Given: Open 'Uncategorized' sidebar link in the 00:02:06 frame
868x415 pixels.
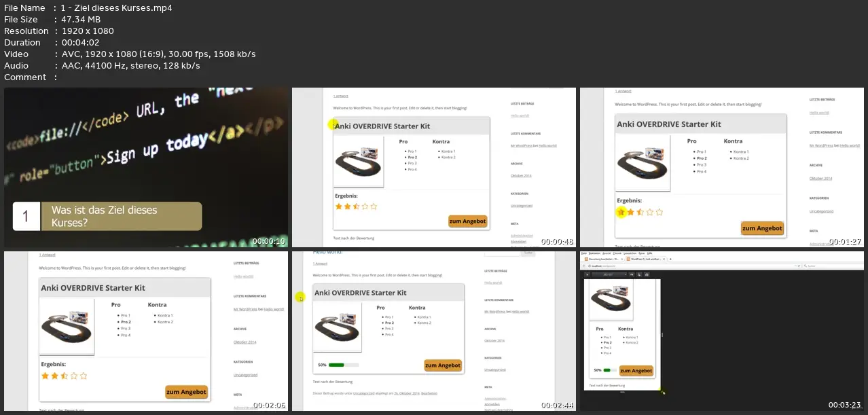Looking at the screenshot, I should click(246, 374).
